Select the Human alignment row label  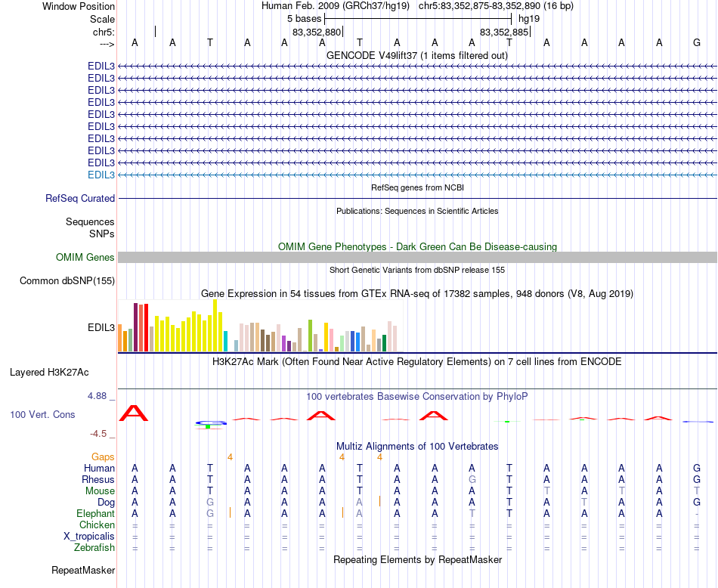[99, 468]
